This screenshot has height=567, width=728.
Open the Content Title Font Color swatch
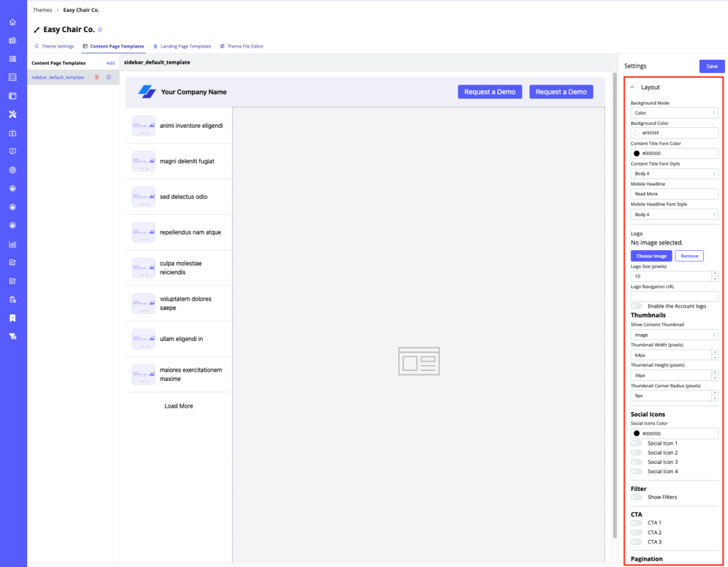(636, 153)
